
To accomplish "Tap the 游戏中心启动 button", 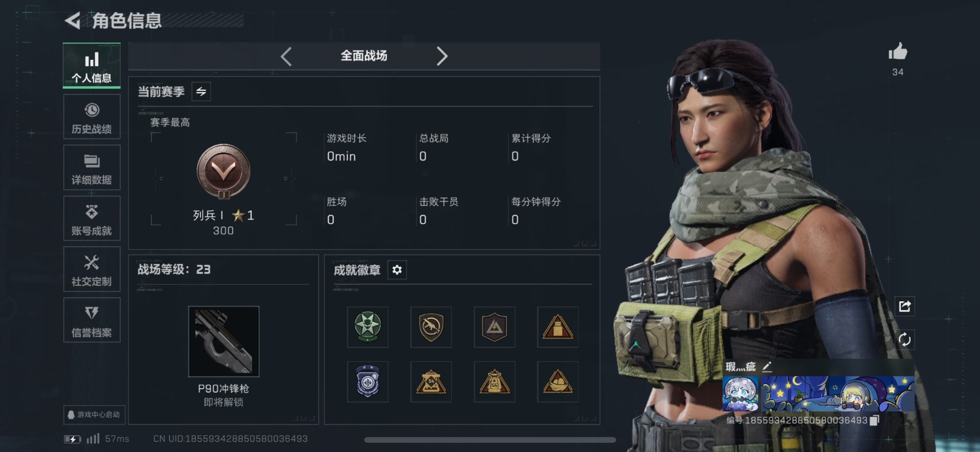I will tap(94, 415).
